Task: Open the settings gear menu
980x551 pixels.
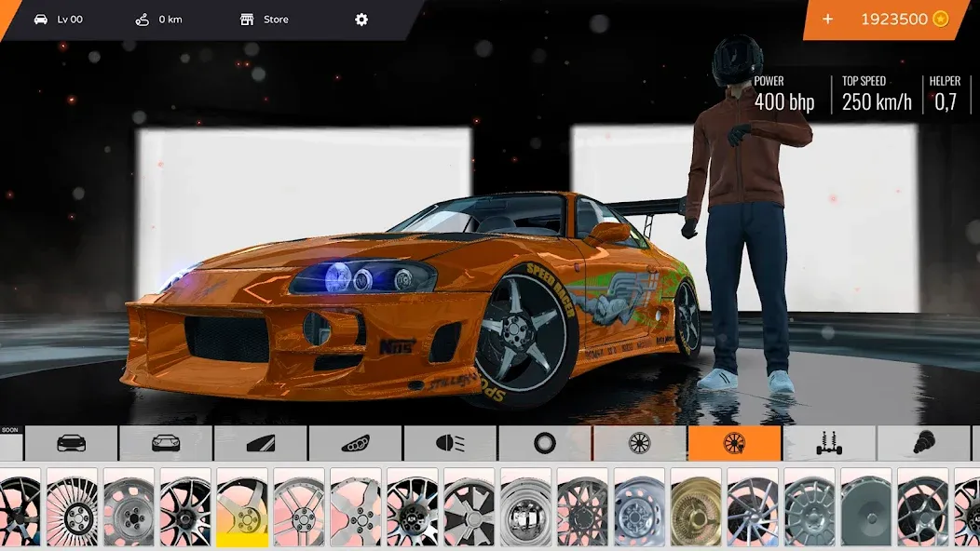Action: coord(361,19)
